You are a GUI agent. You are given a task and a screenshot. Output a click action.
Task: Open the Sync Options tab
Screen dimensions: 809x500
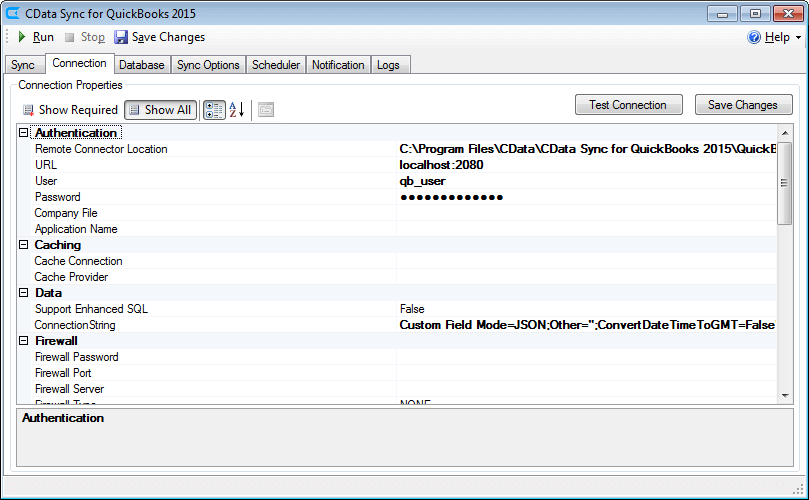(208, 65)
